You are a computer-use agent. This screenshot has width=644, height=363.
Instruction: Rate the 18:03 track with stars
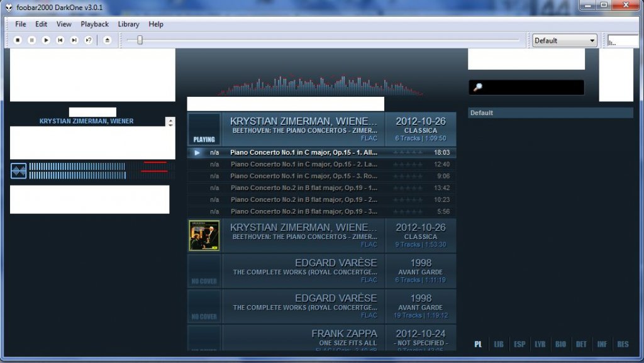(408, 152)
